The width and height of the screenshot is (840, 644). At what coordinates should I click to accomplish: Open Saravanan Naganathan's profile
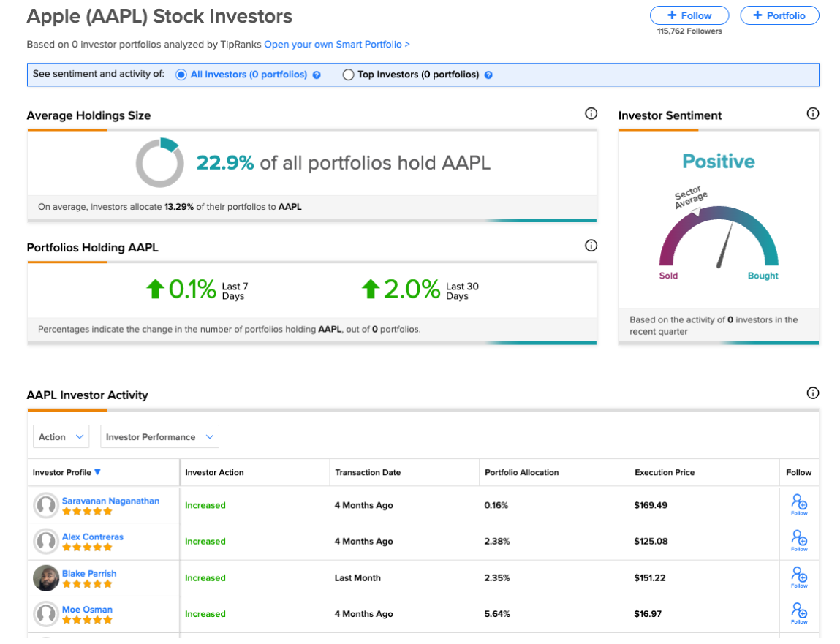pos(111,501)
